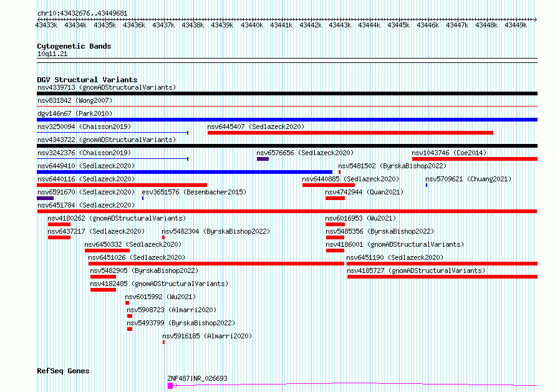Click the purple nsv6576656 variant bar
Screen dimensions: 555x392
tap(263, 159)
